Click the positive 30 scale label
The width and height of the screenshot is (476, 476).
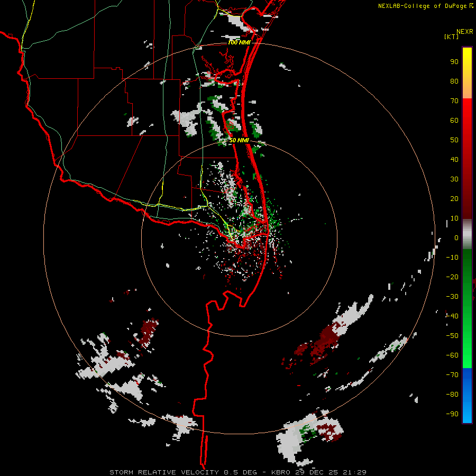pyautogui.click(x=454, y=179)
